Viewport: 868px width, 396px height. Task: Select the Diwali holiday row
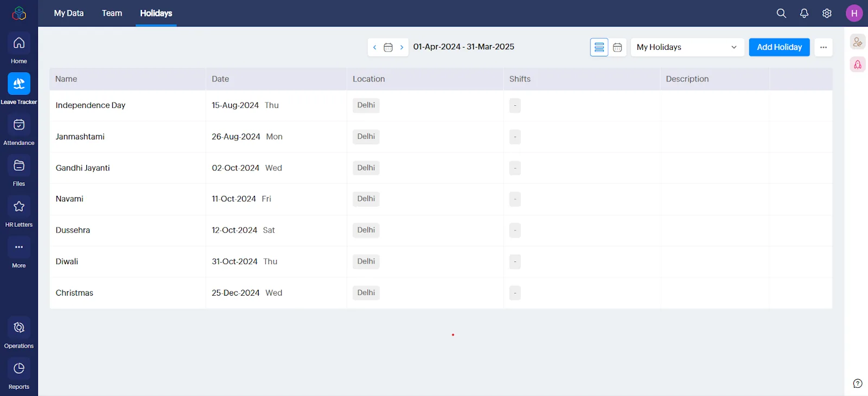441,261
